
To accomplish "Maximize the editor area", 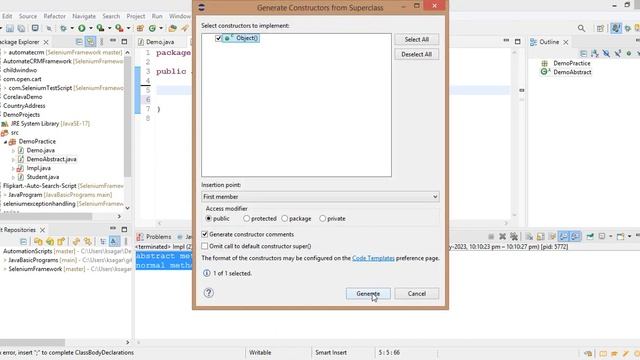I will pos(518,42).
